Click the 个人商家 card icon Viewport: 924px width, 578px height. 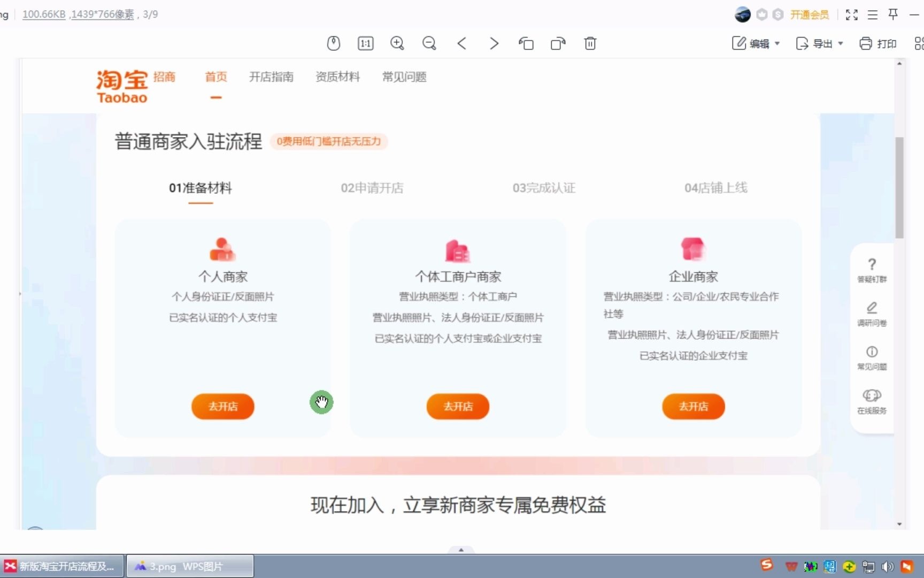pos(222,249)
